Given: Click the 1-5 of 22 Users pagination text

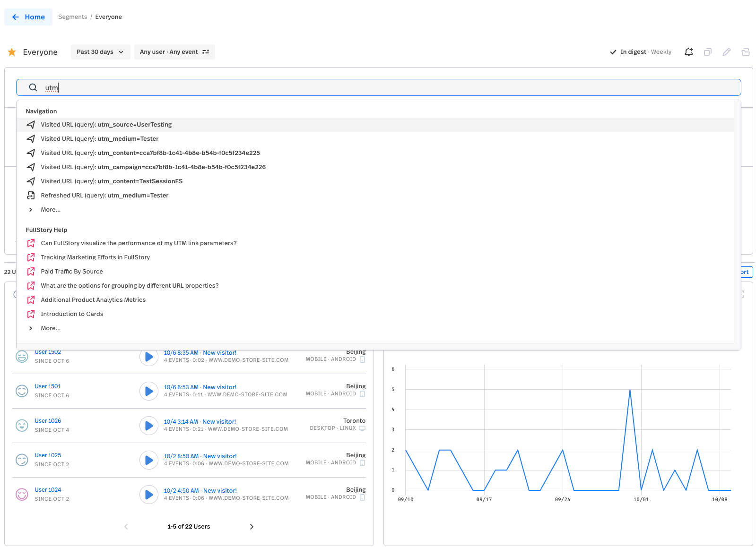Looking at the screenshot, I should point(189,527).
